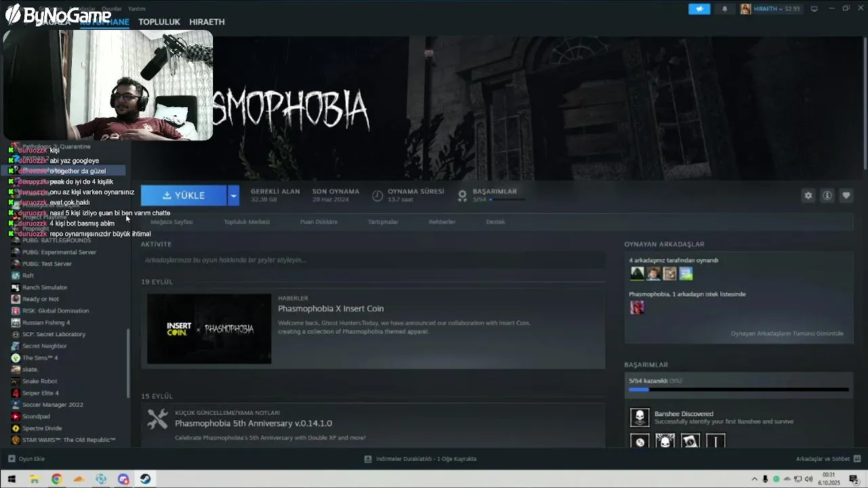Click the wishlist friend avatar

tap(637, 307)
